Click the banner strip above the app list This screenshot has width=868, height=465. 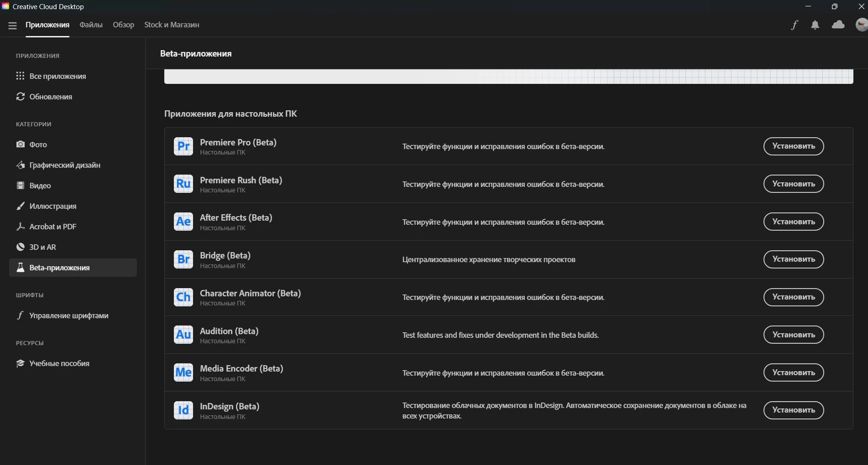(x=508, y=77)
